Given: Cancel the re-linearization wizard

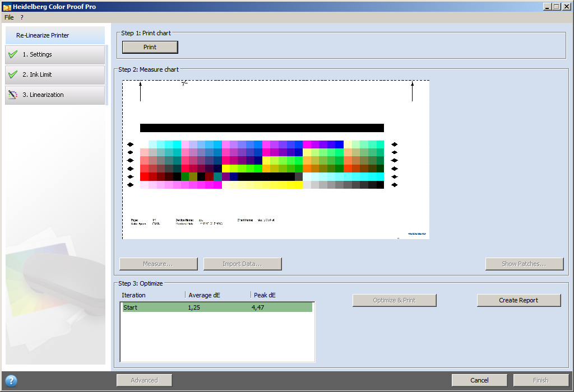Looking at the screenshot, I should [480, 380].
